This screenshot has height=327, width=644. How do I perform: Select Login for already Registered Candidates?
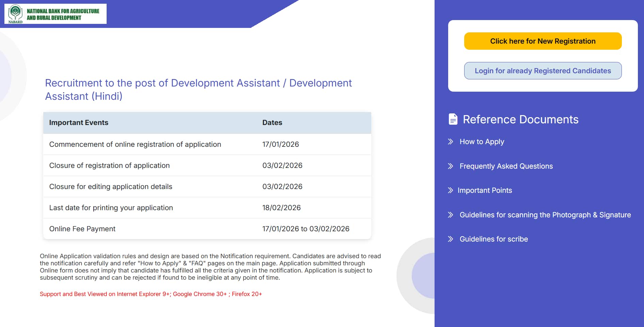coord(543,71)
